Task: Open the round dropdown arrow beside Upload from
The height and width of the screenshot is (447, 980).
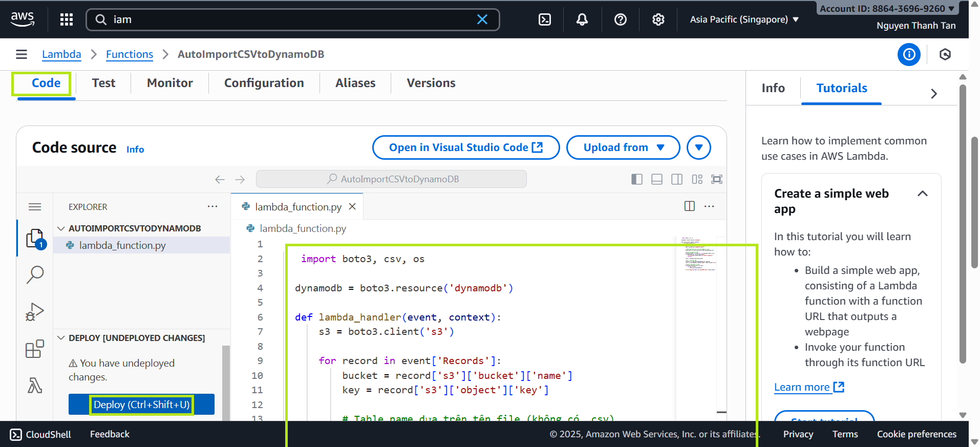Action: click(699, 147)
